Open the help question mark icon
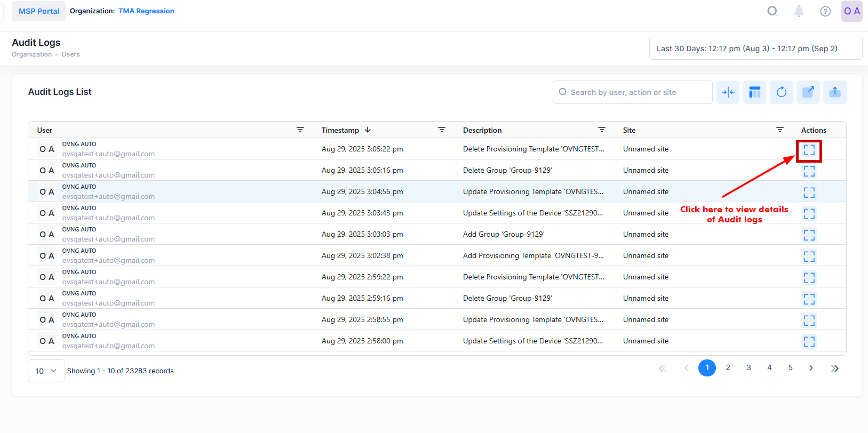Screen dimensions: 868x433 [x=825, y=11]
